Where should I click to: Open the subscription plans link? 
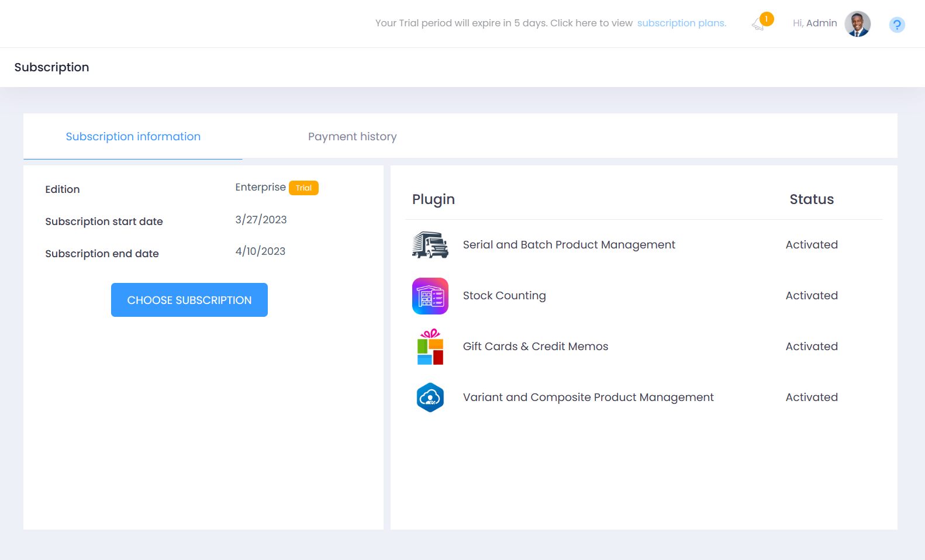681,23
